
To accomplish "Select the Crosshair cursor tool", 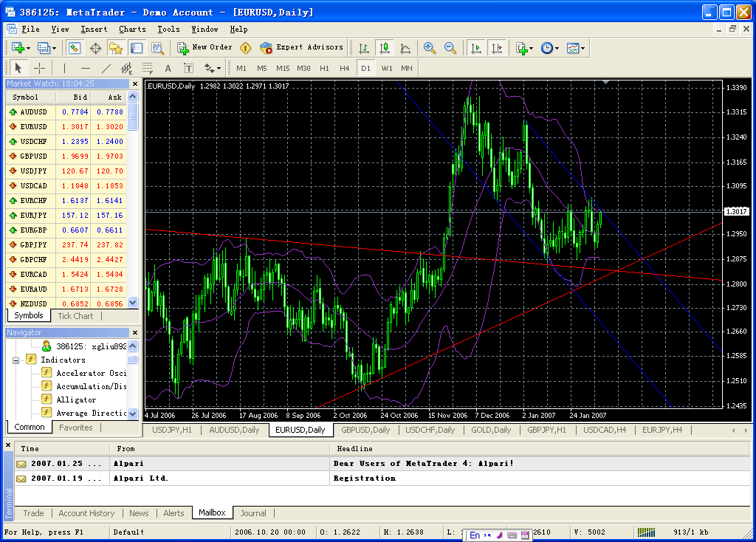I will click(x=40, y=68).
